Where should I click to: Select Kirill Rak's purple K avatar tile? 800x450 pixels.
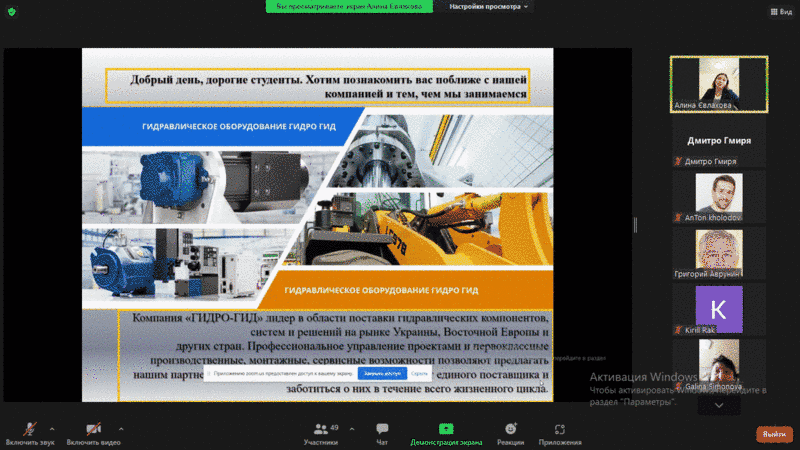[x=719, y=309]
